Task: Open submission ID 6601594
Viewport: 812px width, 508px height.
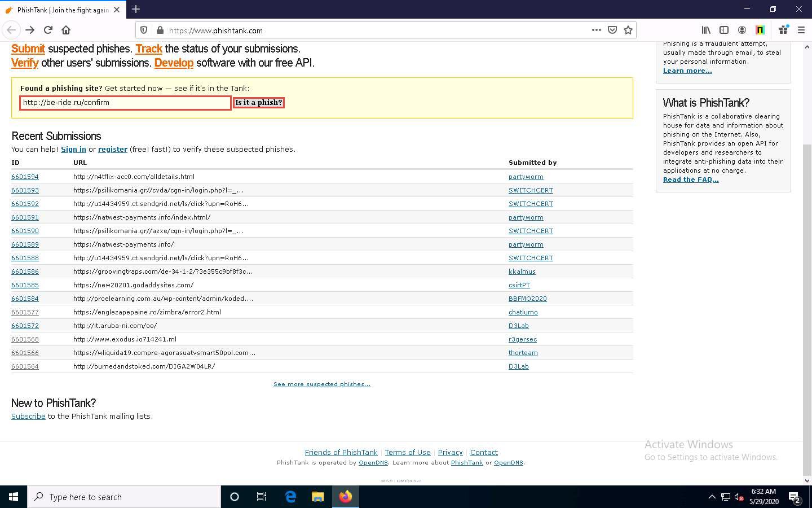Action: [x=25, y=177]
